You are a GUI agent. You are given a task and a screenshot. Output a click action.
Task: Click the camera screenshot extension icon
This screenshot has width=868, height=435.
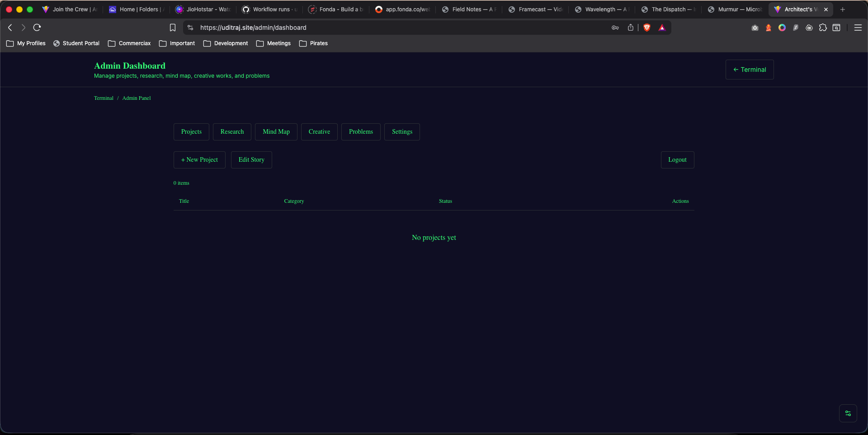[755, 28]
